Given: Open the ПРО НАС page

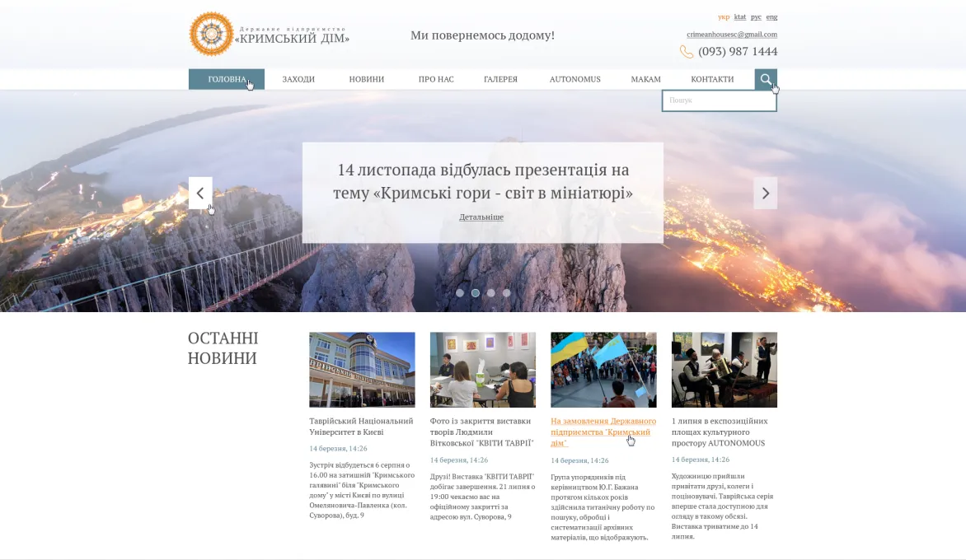Looking at the screenshot, I should click(436, 79).
